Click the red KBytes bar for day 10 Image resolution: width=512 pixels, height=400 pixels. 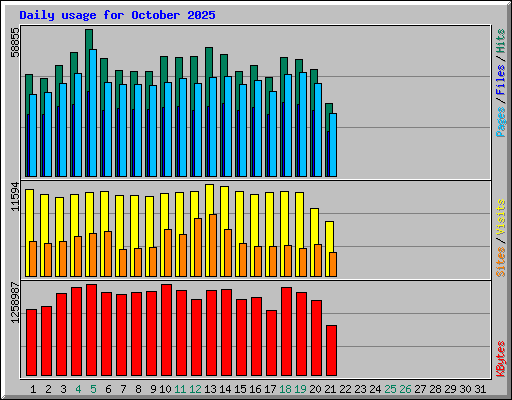point(167,330)
